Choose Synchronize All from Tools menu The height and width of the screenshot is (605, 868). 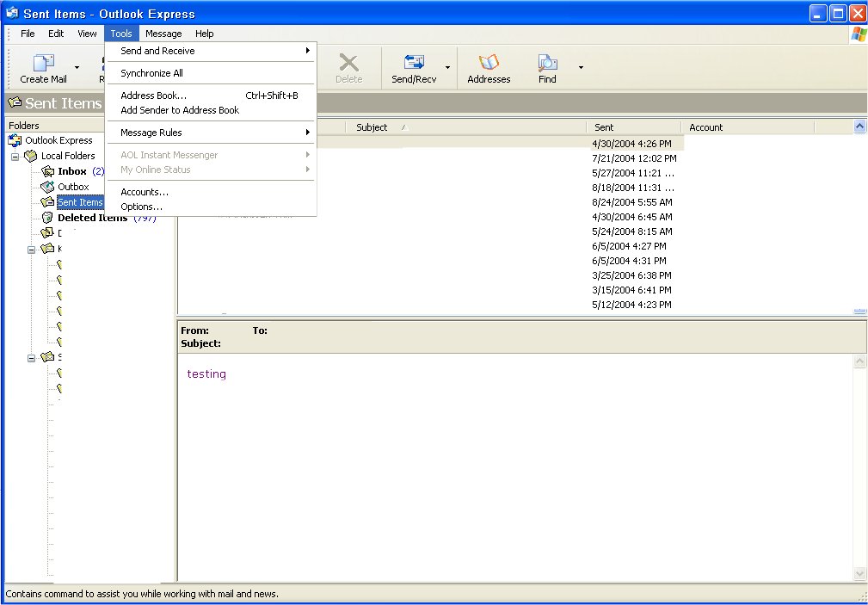211,73
